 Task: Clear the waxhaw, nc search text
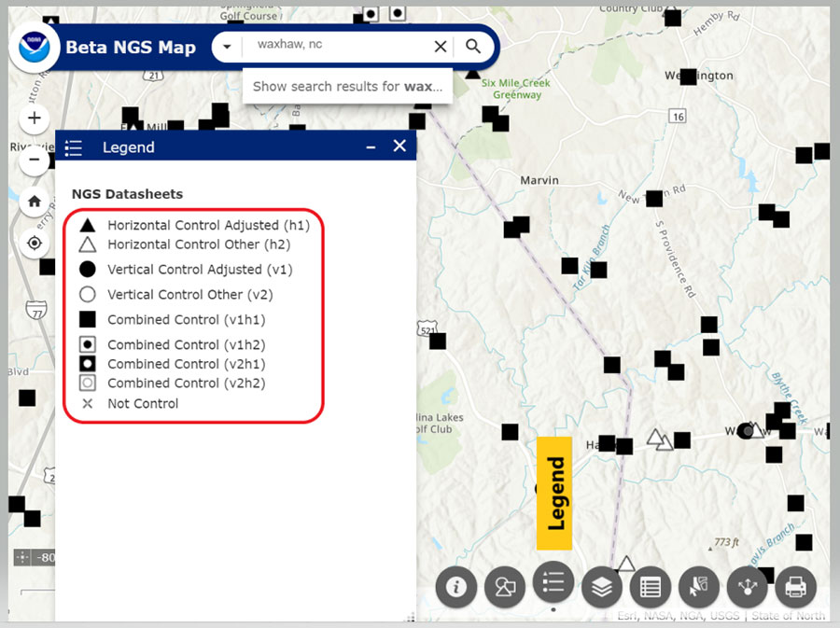441,47
